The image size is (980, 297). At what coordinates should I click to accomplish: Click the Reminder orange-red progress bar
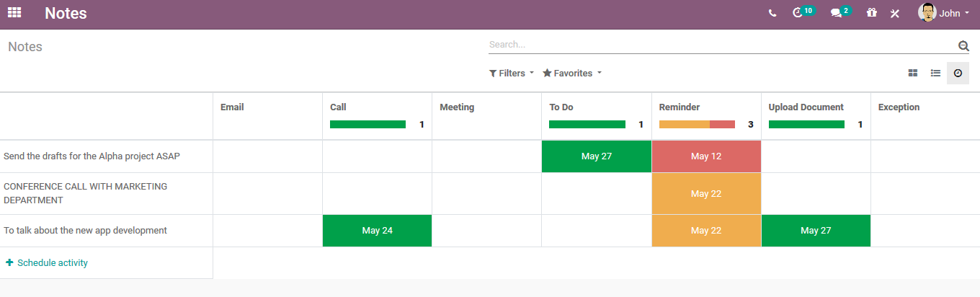pyautogui.click(x=697, y=124)
